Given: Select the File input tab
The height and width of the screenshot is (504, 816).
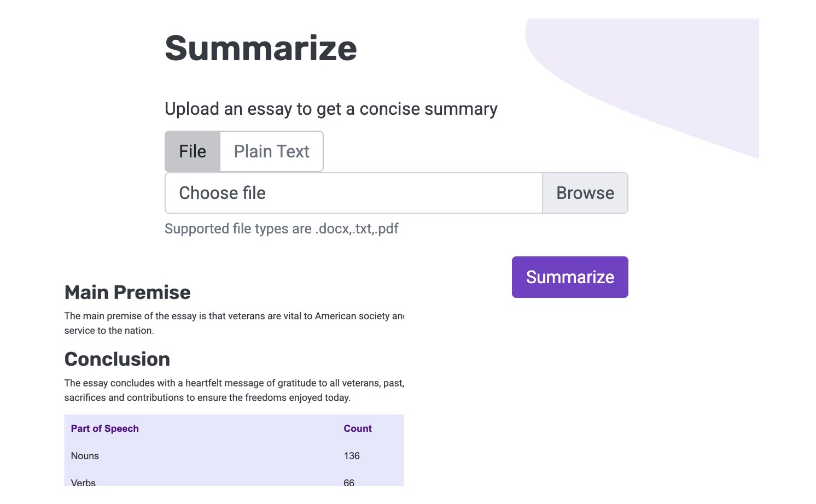Looking at the screenshot, I should tap(193, 151).
